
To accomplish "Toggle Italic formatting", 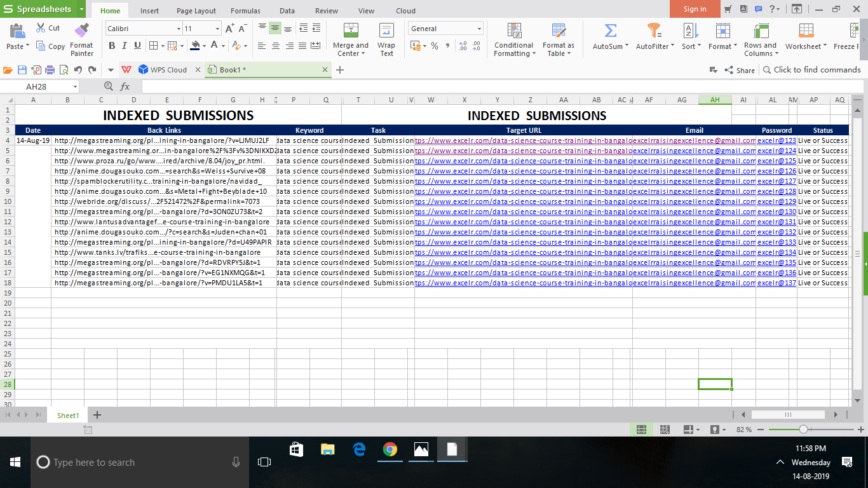I will pyautogui.click(x=125, y=46).
